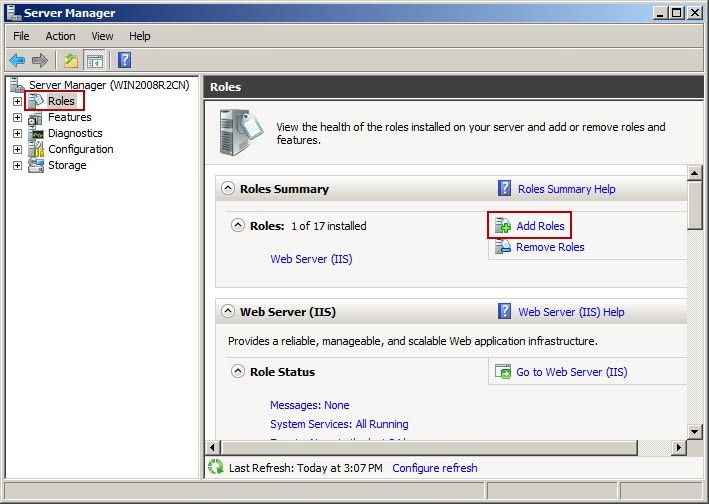Select Server Manager (WIN2008R2CN) root node
709x504 pixels.
click(x=109, y=85)
